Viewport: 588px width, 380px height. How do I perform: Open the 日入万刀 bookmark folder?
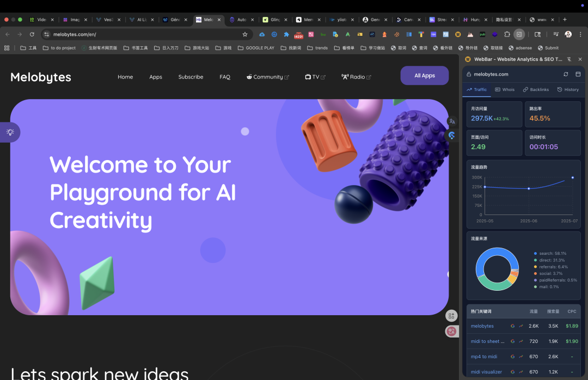166,48
